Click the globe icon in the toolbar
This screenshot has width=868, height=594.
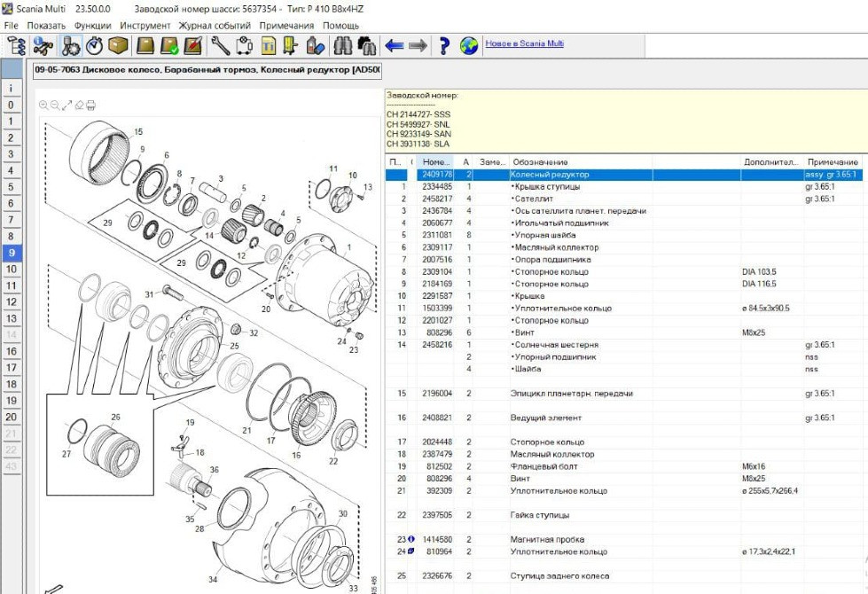click(x=469, y=45)
